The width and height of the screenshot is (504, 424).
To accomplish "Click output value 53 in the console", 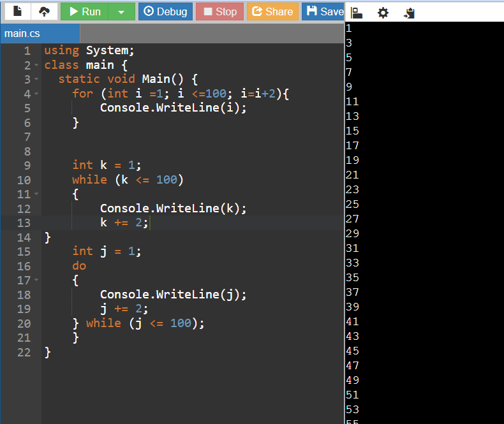I will click(x=352, y=409).
